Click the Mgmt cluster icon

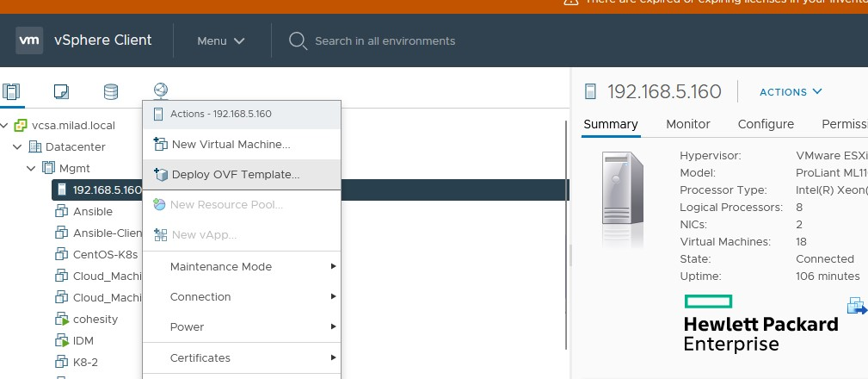49,168
